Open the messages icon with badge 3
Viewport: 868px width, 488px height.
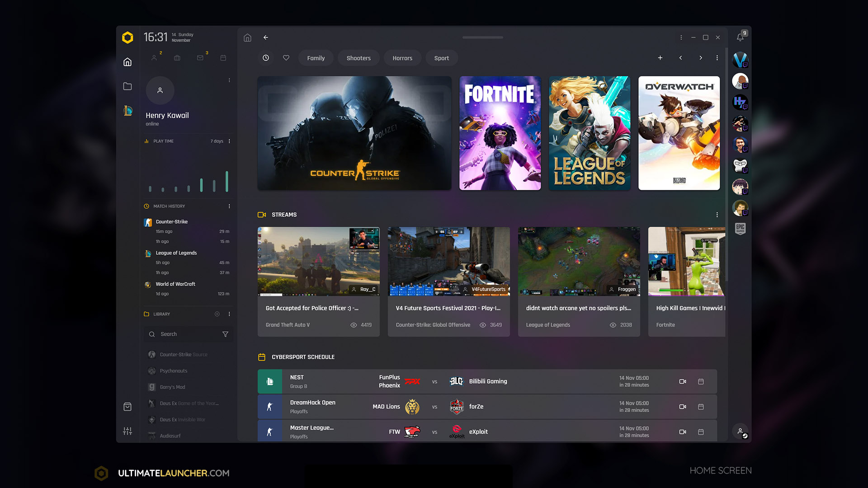pyautogui.click(x=200, y=58)
